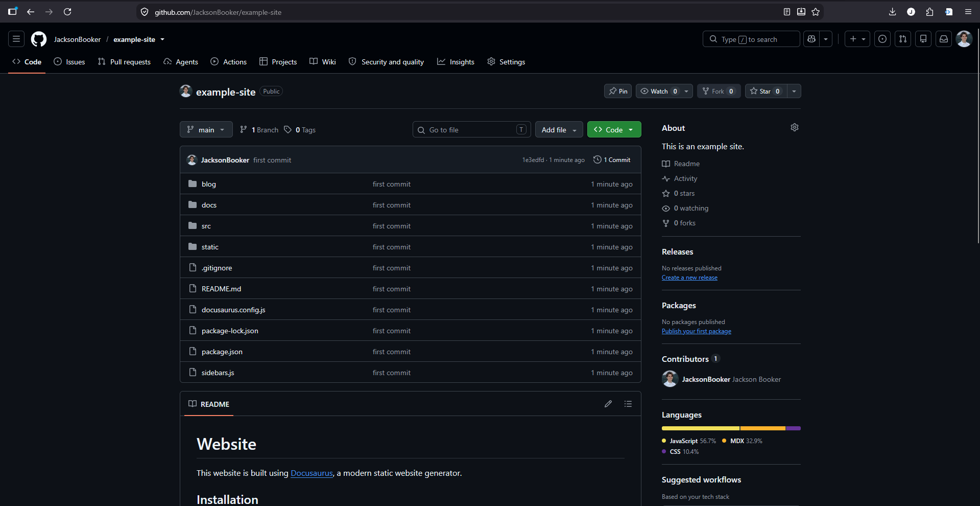The image size is (980, 506).
Task: Edit About section with gear icon
Action: (x=795, y=127)
